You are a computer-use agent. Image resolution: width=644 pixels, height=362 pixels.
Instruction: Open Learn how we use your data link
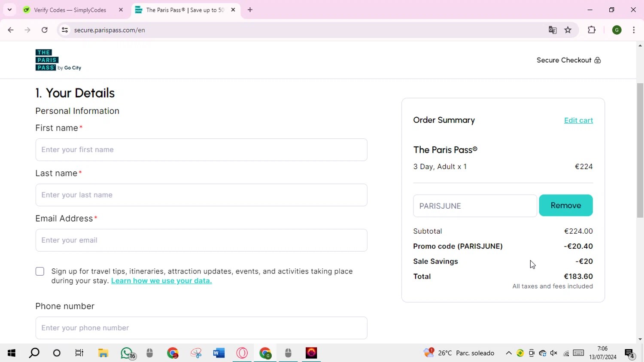(x=161, y=281)
